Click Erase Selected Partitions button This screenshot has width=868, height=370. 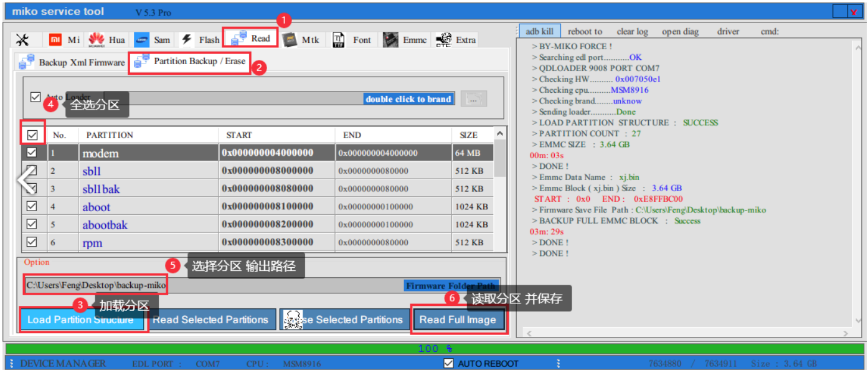point(344,320)
